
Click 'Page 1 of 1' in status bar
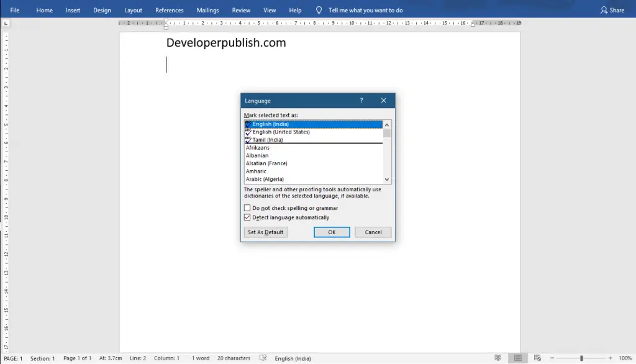77,358
